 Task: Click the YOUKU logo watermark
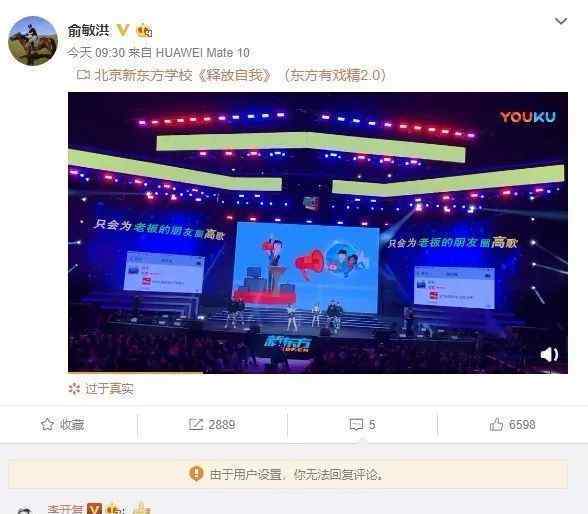click(528, 117)
